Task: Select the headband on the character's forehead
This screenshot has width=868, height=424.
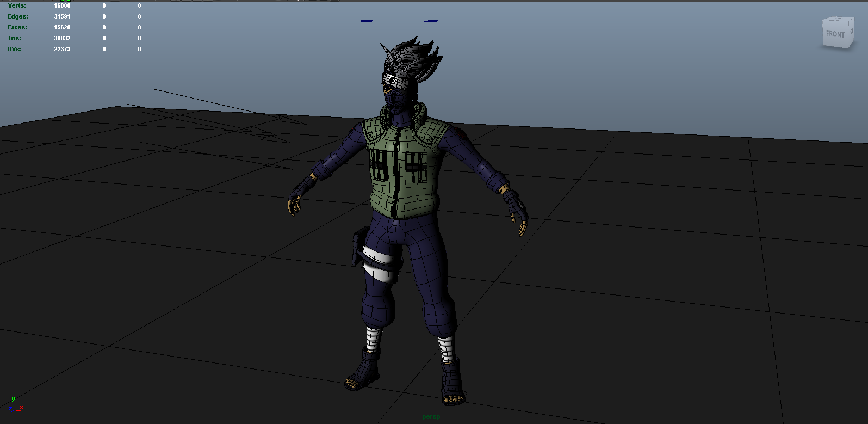Action: pos(395,82)
